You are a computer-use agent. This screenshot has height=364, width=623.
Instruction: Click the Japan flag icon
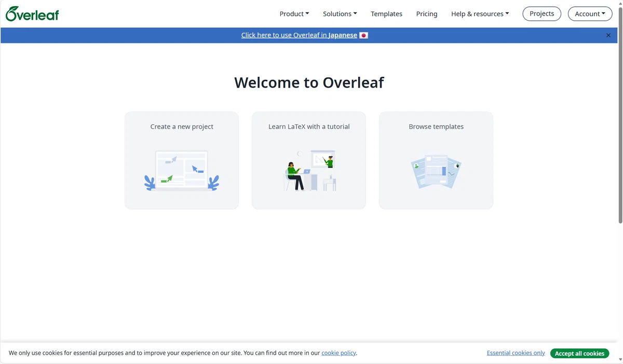click(x=364, y=35)
